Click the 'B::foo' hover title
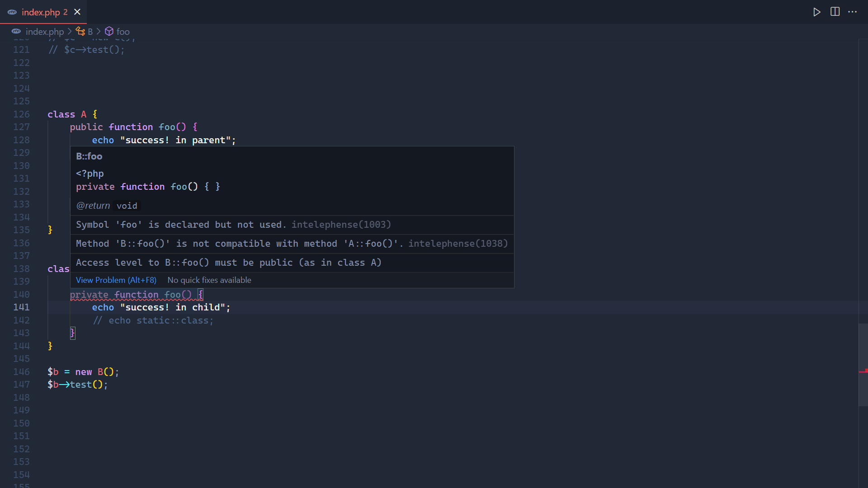The width and height of the screenshot is (868, 488). pyautogui.click(x=89, y=156)
